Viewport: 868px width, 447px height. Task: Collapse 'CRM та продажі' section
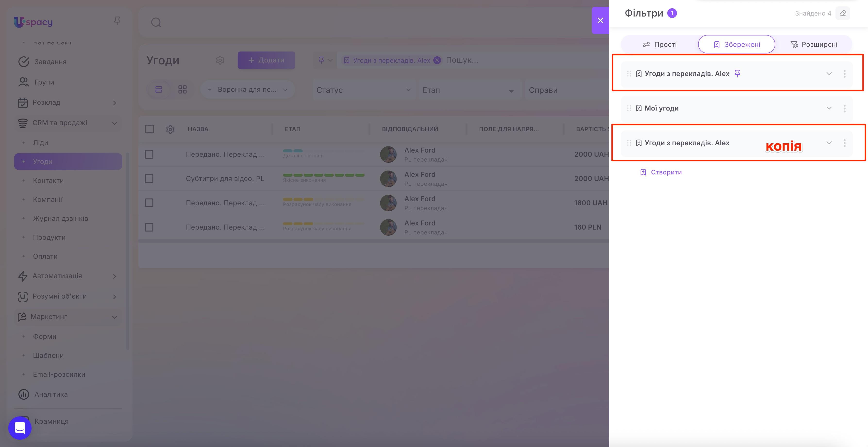point(115,123)
